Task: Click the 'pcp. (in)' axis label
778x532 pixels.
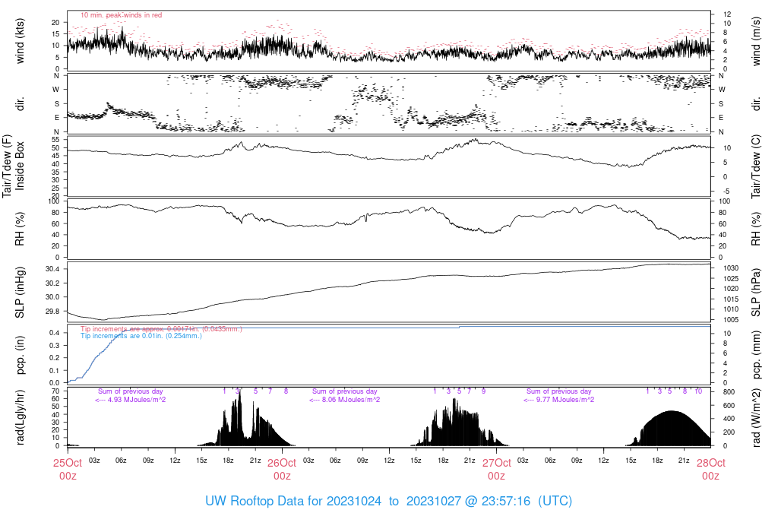Action: point(21,356)
